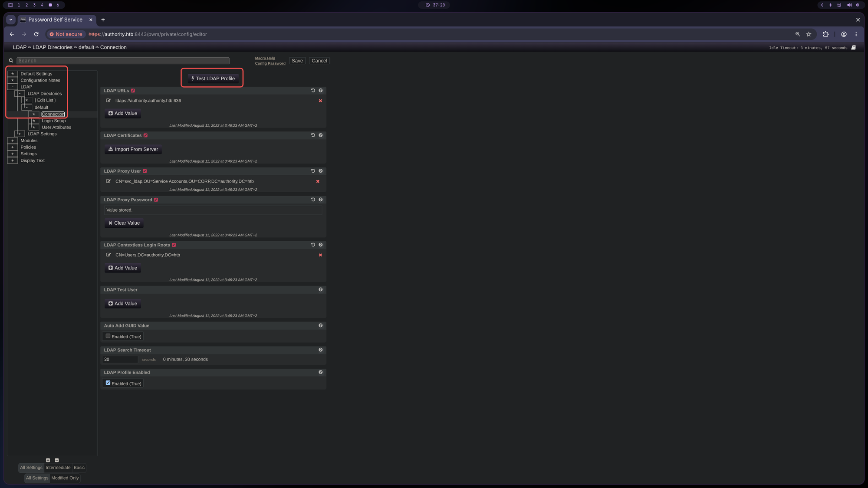Reset the LDAP URLs setting to default
This screenshot has width=868, height=488.
pyautogui.click(x=313, y=91)
